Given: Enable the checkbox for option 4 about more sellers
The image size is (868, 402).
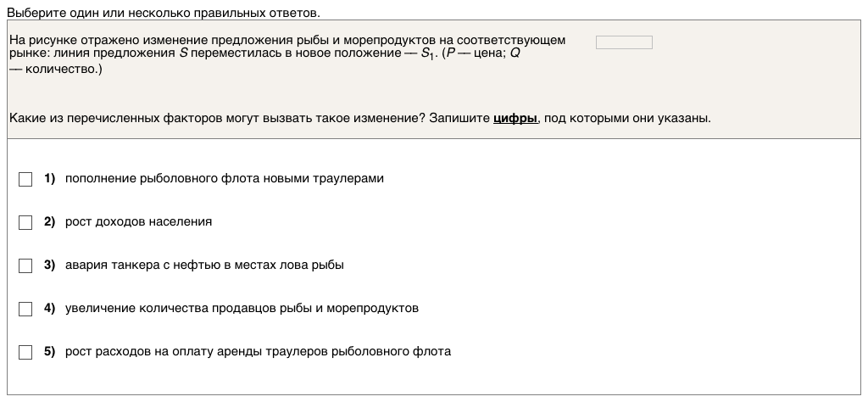Looking at the screenshot, I should 25,309.
